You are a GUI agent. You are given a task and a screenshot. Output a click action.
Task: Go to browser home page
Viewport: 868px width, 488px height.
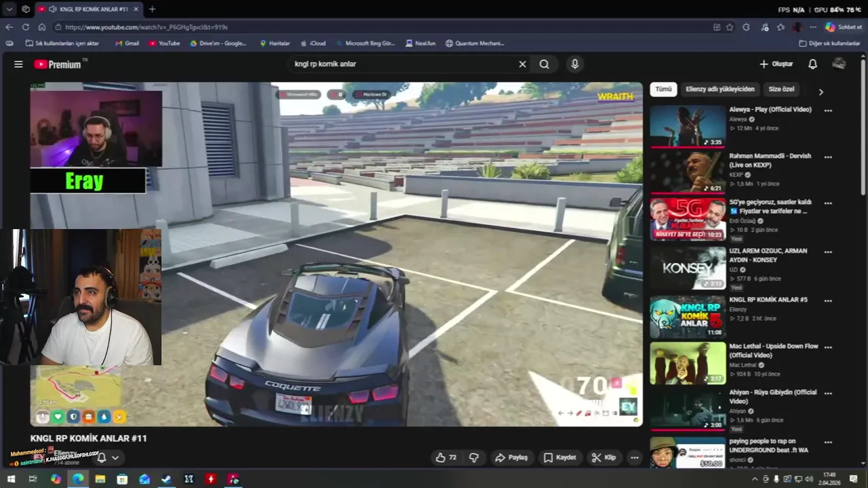point(42,27)
